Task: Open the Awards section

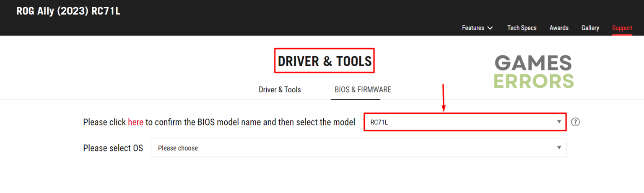Action: (x=559, y=28)
